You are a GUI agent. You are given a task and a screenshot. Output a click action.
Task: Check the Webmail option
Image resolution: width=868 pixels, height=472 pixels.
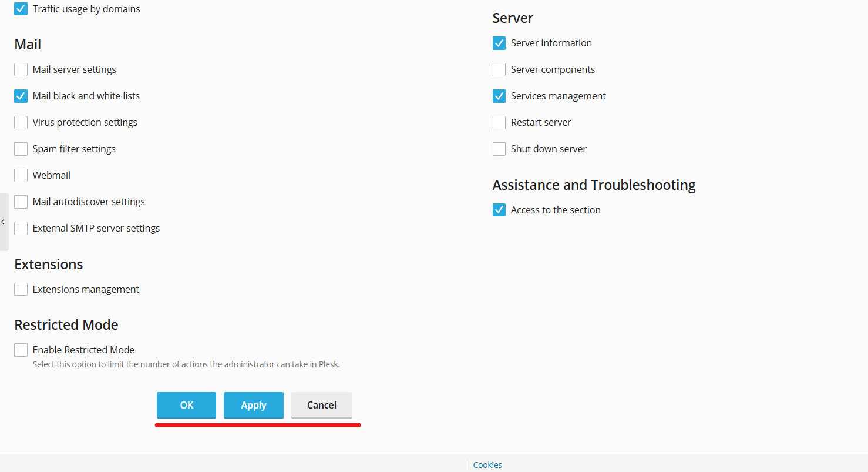21,175
